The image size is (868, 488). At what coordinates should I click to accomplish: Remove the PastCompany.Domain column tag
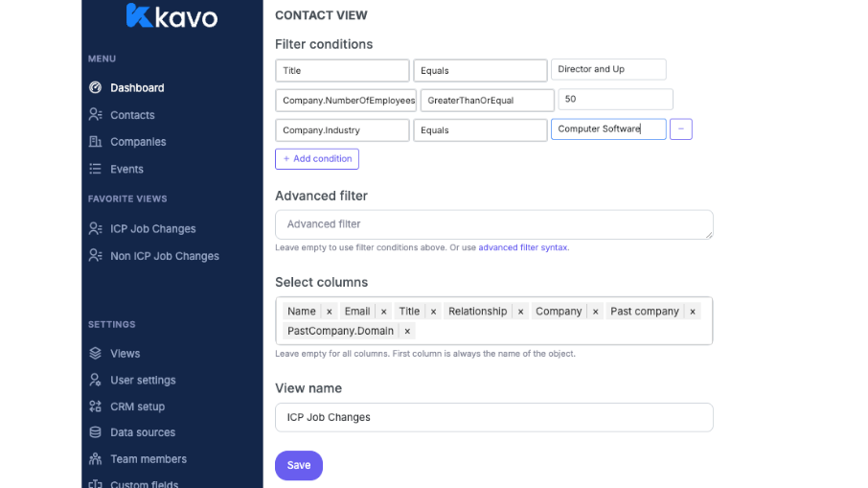click(407, 331)
